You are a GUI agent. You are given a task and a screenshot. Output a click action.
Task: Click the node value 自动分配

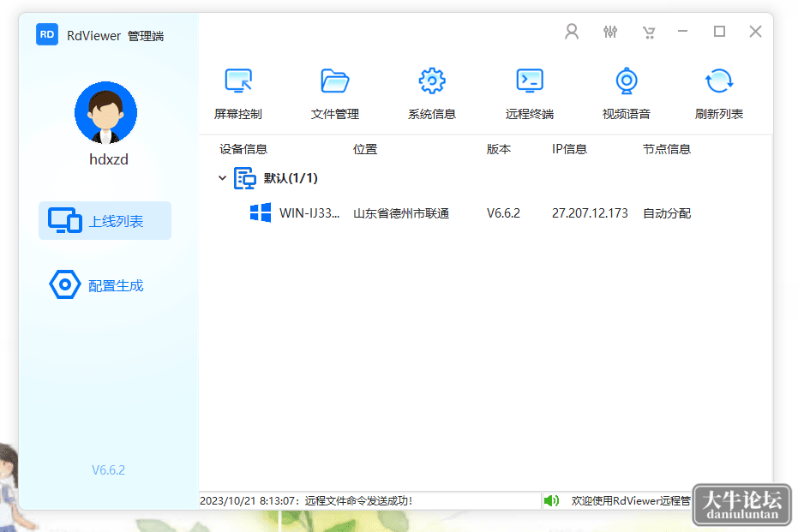(x=667, y=213)
